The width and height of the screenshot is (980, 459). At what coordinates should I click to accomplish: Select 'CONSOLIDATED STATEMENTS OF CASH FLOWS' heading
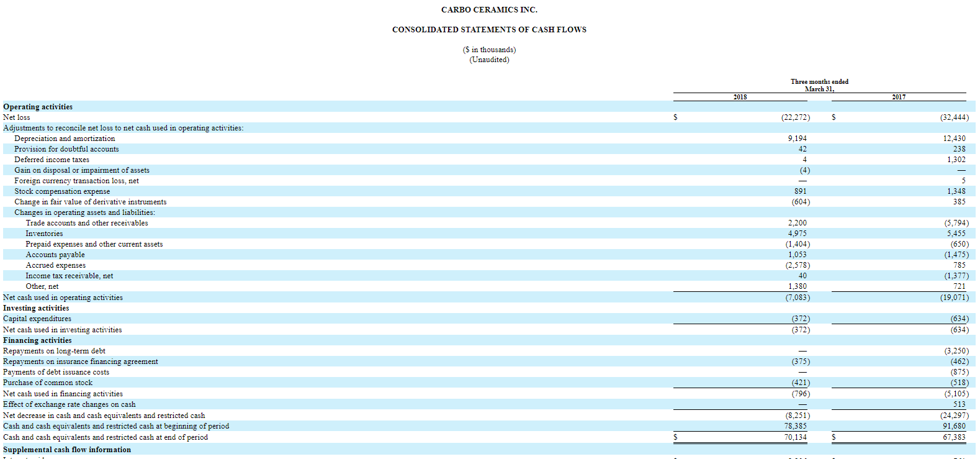tap(489, 30)
